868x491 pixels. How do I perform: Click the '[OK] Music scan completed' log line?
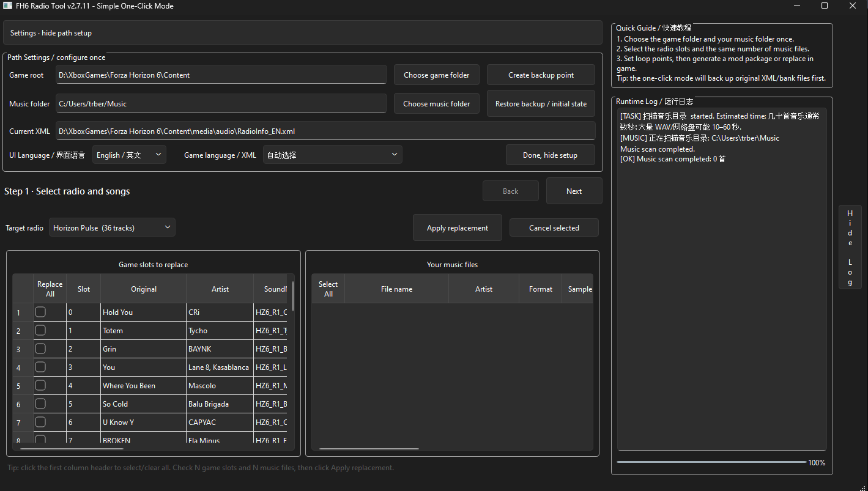[672, 159]
